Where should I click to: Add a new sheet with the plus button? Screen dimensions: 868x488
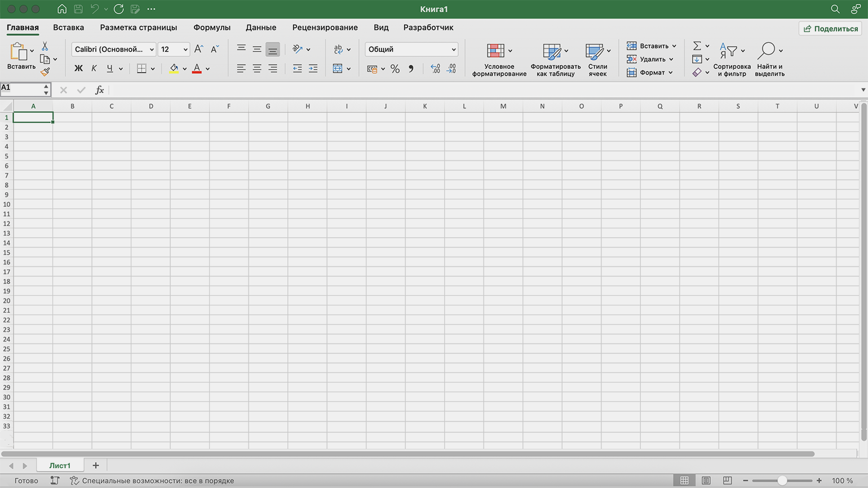point(96,465)
